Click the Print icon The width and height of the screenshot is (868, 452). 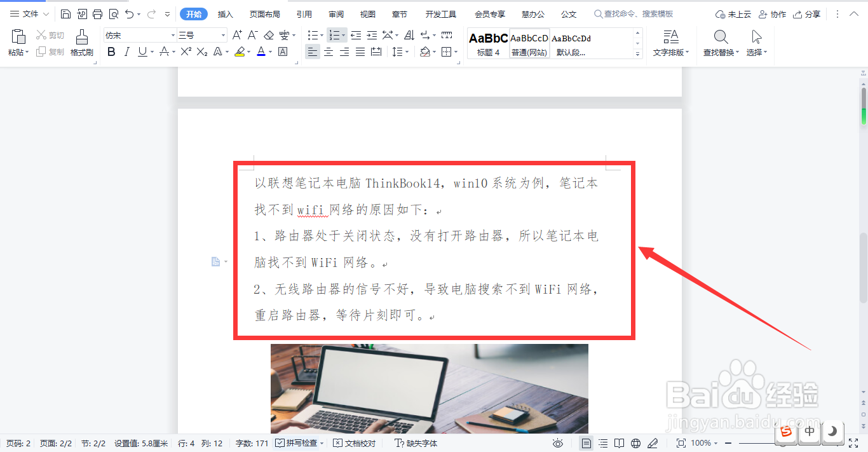click(97, 14)
